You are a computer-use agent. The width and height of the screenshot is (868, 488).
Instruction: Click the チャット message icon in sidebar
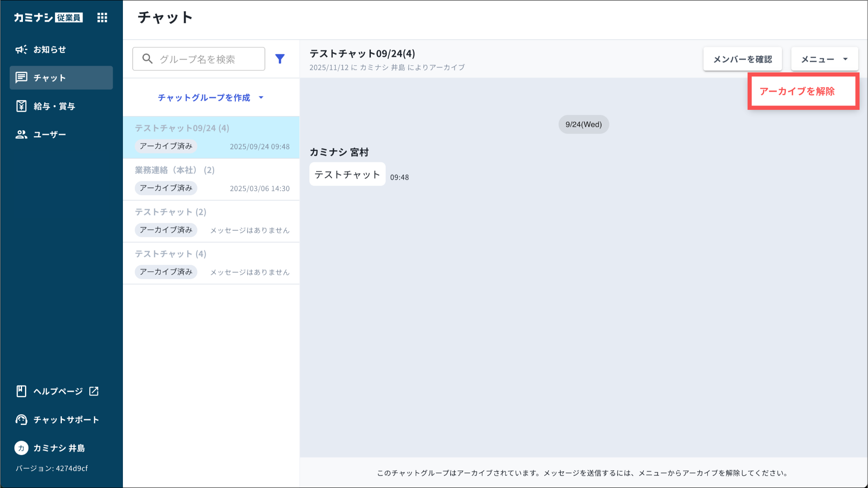21,78
